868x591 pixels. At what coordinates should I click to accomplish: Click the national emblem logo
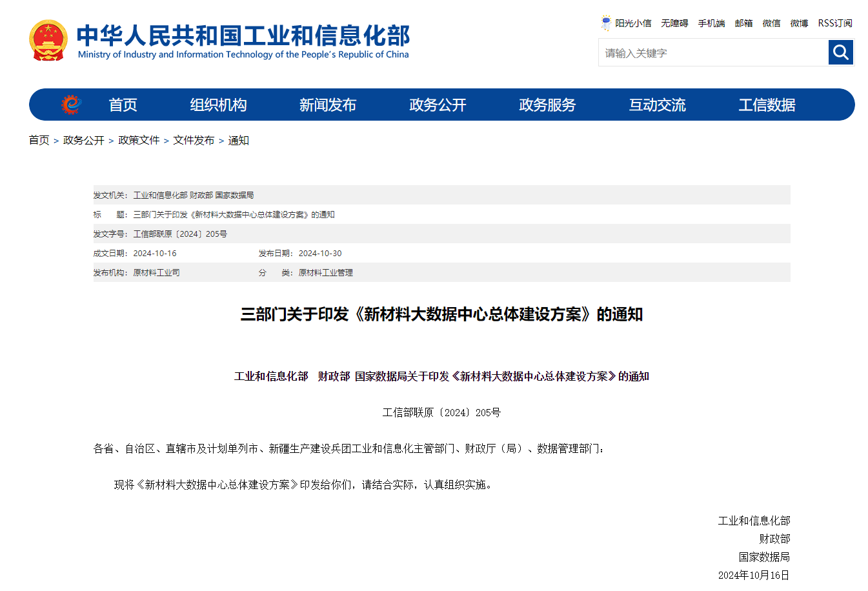(x=48, y=40)
